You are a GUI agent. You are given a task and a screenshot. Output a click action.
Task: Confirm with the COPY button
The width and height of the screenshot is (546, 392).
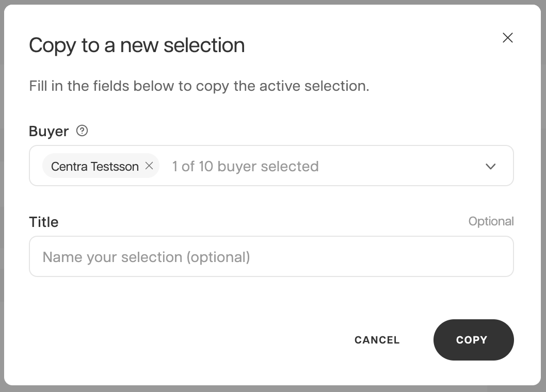(474, 340)
